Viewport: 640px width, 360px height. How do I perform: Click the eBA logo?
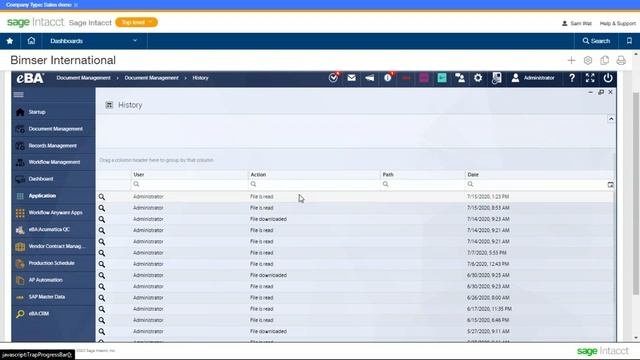click(x=30, y=78)
